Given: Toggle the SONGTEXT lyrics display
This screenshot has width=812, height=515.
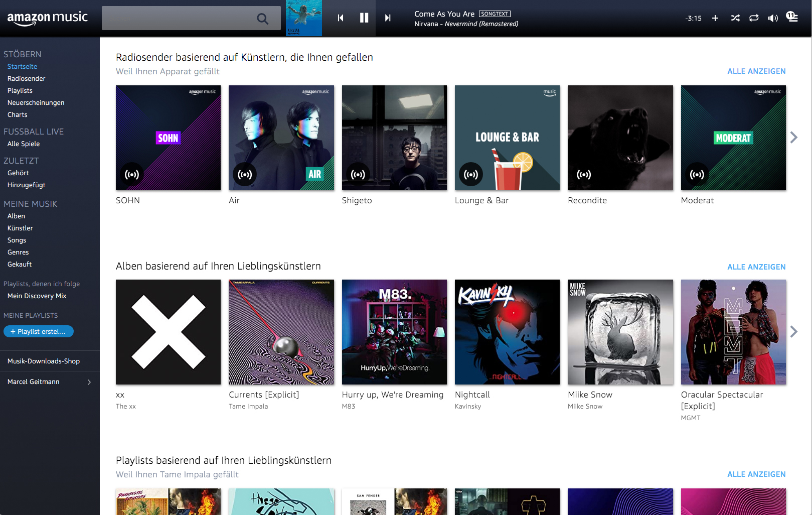Looking at the screenshot, I should tap(495, 14).
